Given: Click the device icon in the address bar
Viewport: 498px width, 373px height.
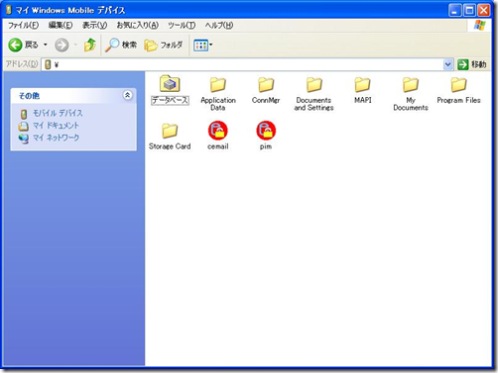Looking at the screenshot, I should pos(48,64).
